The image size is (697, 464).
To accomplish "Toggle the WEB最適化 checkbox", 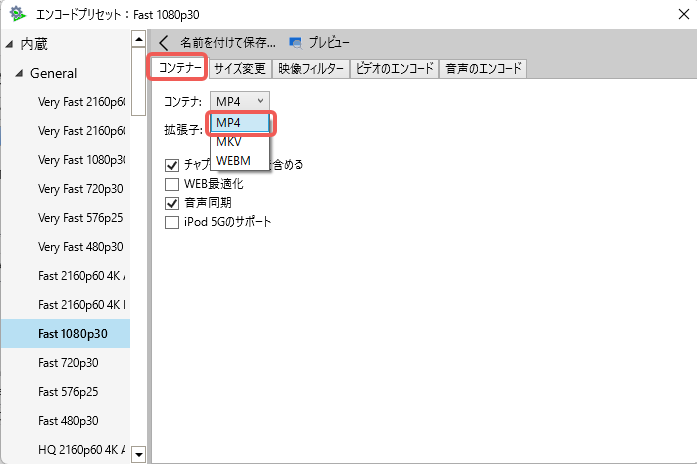I will coord(172,184).
